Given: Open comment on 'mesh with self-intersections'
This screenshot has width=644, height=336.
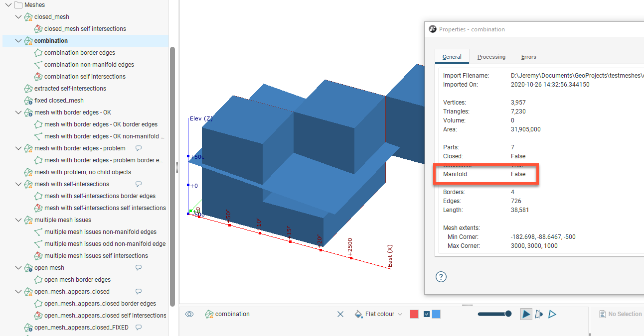Looking at the screenshot, I should pyautogui.click(x=139, y=184).
